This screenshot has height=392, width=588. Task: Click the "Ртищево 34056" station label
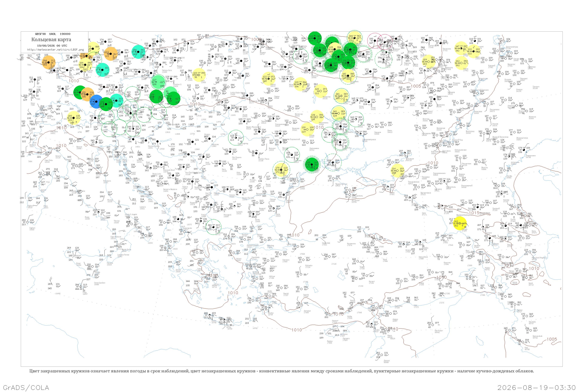[456, 84]
